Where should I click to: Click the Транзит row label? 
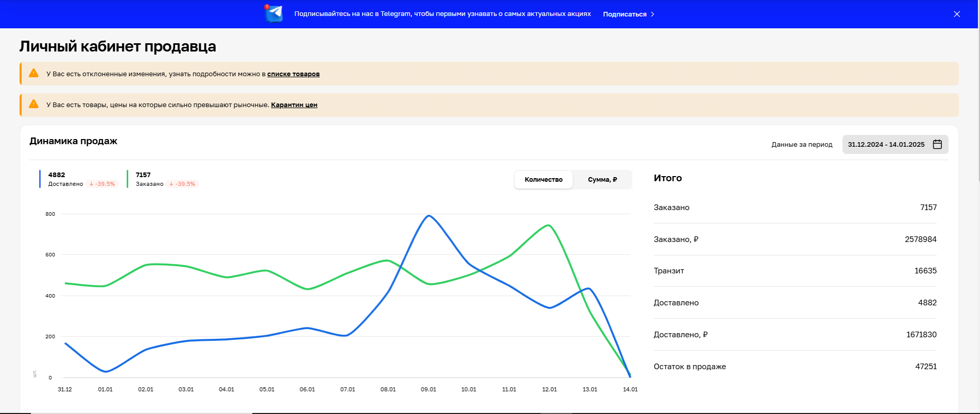coord(669,271)
